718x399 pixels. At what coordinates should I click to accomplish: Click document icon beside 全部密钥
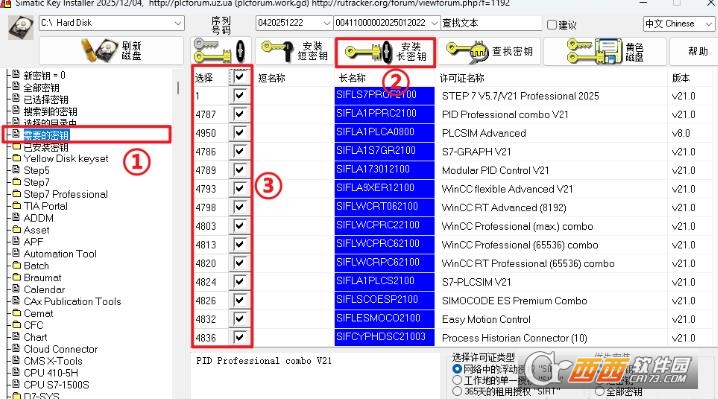click(16, 86)
